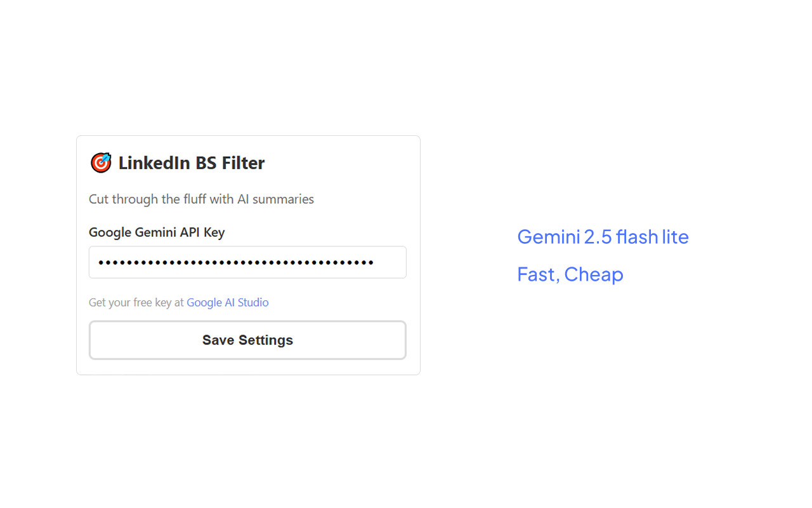Click the word "lite" in the model name

click(675, 237)
